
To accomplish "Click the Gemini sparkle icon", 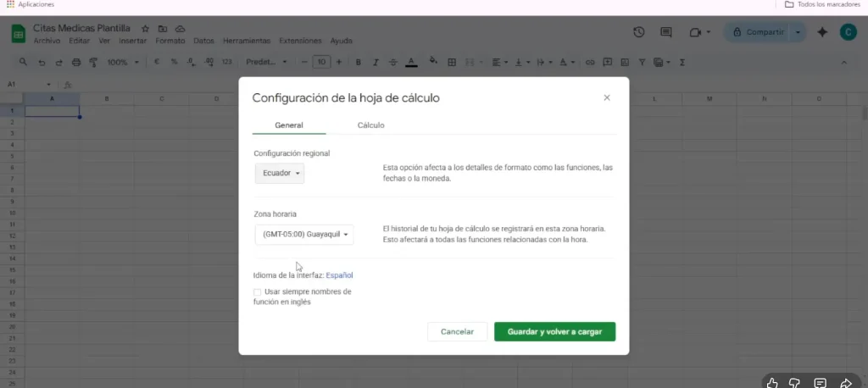I will coord(821,32).
